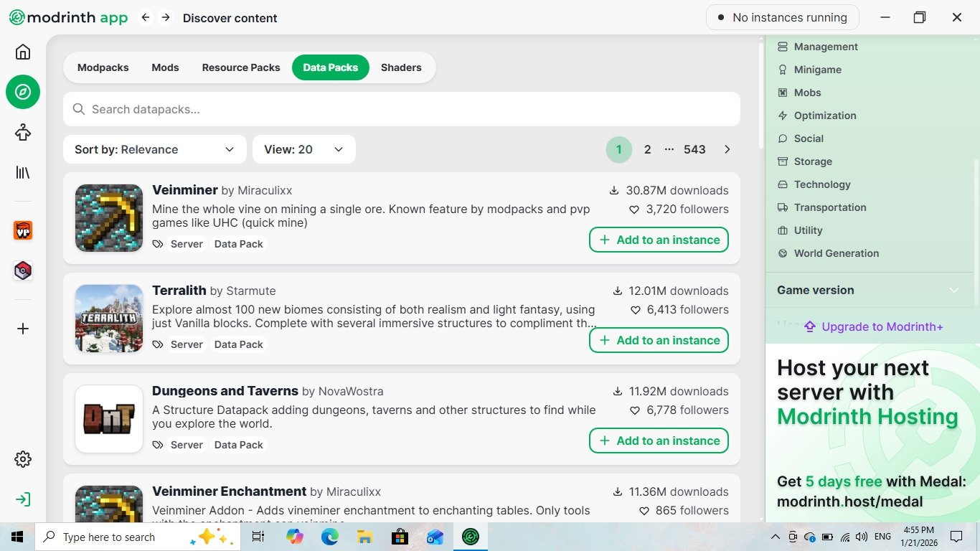Image resolution: width=980 pixels, height=551 pixels.
Task: Go to the next results page arrow
Action: pyautogui.click(x=727, y=149)
